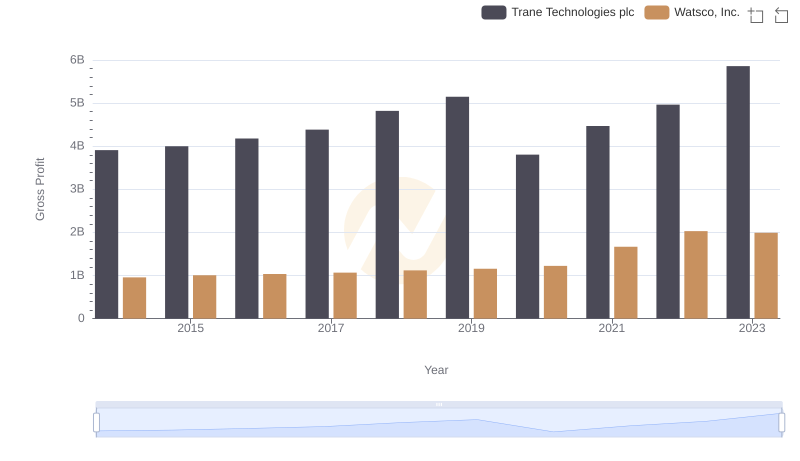This screenshot has width=800, height=461.
Task: Toggle the Watsco, Inc. orange legend swatch
Action: point(657,13)
